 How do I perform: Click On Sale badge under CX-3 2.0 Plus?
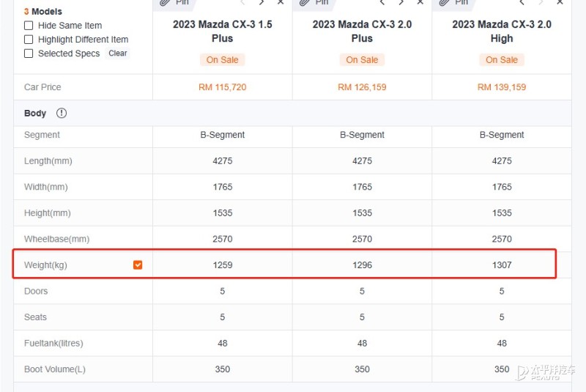(x=362, y=60)
